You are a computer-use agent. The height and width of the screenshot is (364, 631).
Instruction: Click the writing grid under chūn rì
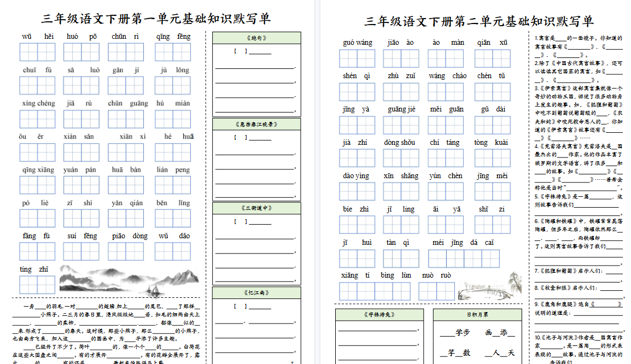tap(126, 52)
